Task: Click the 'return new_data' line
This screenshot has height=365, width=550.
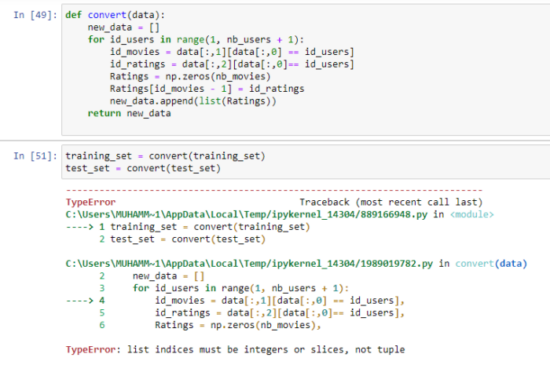Action: [x=129, y=113]
